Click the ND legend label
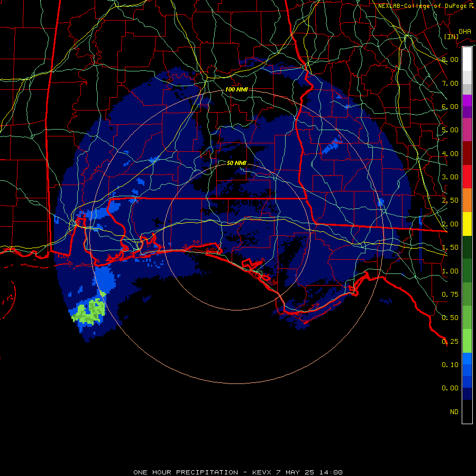The height and width of the screenshot is (476, 476). click(x=454, y=412)
